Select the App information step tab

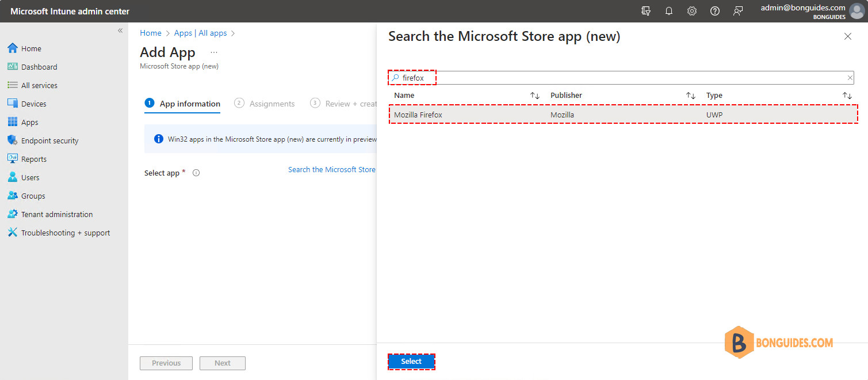(182, 104)
